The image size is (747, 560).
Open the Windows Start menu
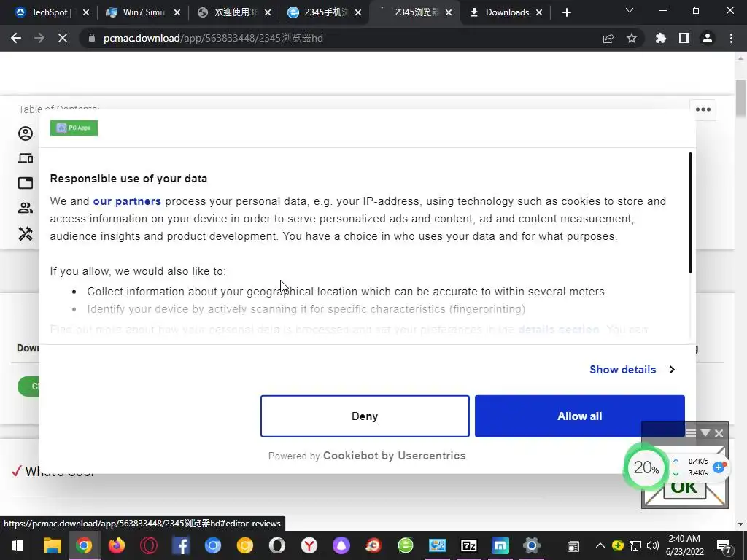[18, 545]
